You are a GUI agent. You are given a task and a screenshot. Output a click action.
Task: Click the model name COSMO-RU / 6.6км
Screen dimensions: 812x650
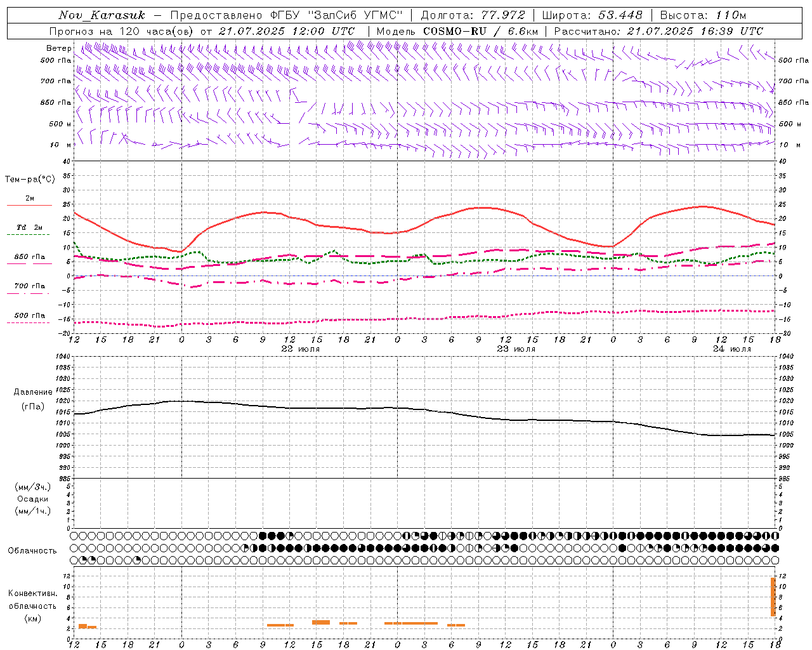(x=480, y=31)
